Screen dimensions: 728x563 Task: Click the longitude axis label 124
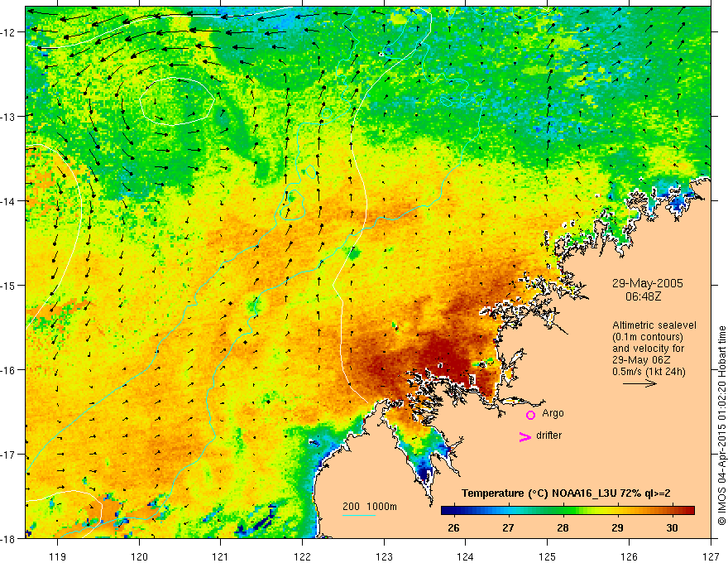click(x=466, y=556)
